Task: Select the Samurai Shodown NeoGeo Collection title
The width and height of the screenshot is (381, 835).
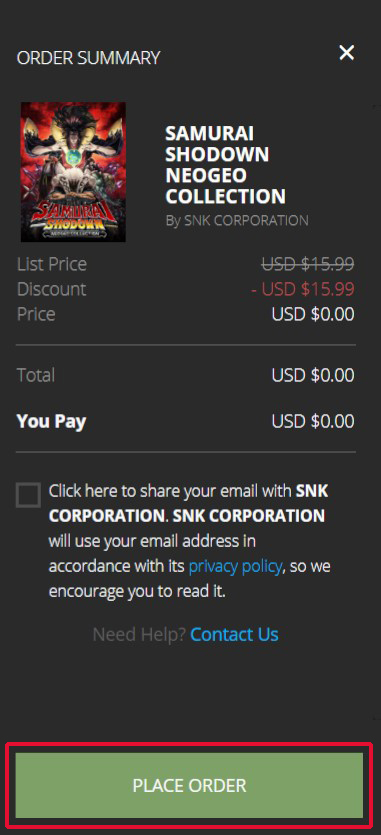Action: tap(225, 165)
